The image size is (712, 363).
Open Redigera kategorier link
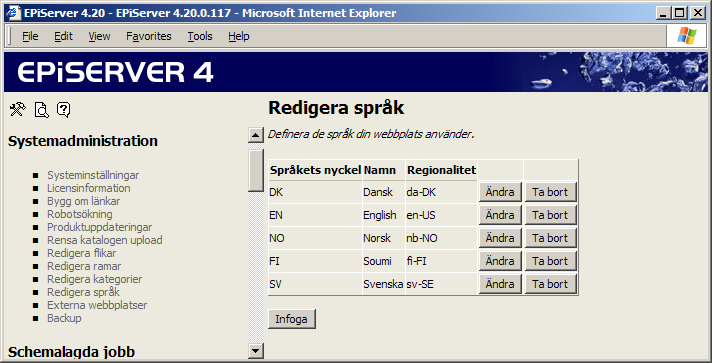coord(94,279)
